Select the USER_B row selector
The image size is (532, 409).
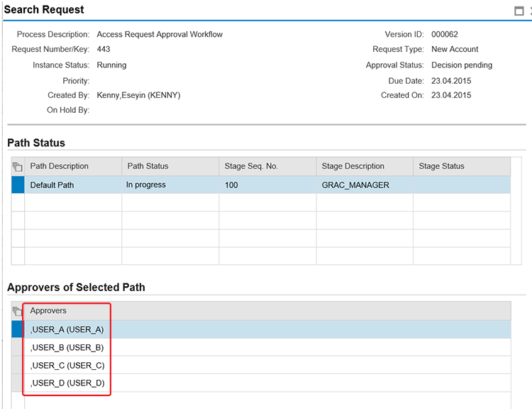[18, 348]
